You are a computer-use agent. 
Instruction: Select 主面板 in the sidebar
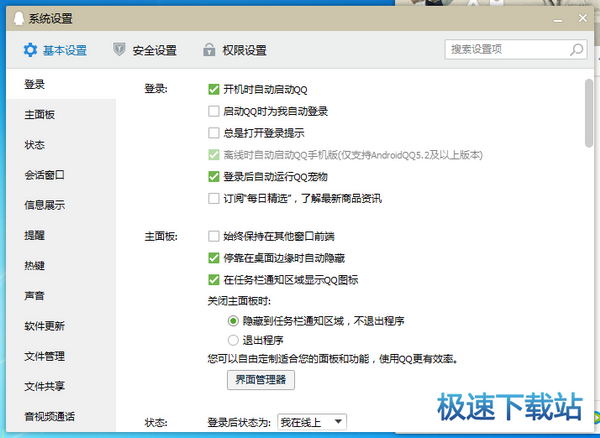(x=61, y=114)
